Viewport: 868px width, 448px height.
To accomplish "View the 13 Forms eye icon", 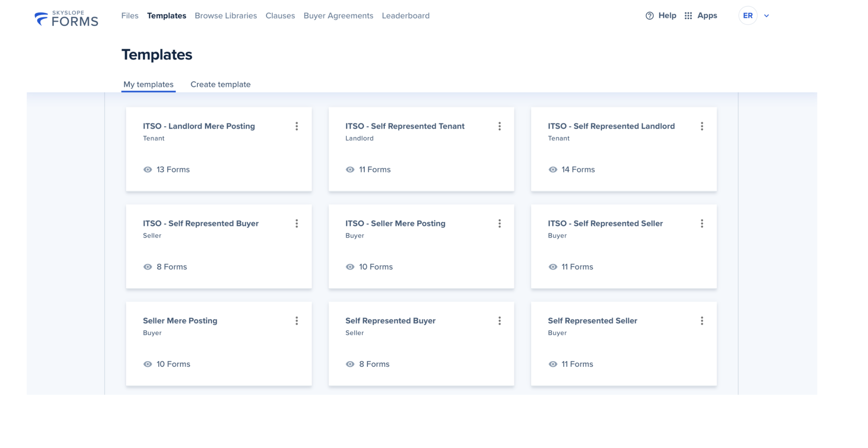I will pyautogui.click(x=148, y=169).
